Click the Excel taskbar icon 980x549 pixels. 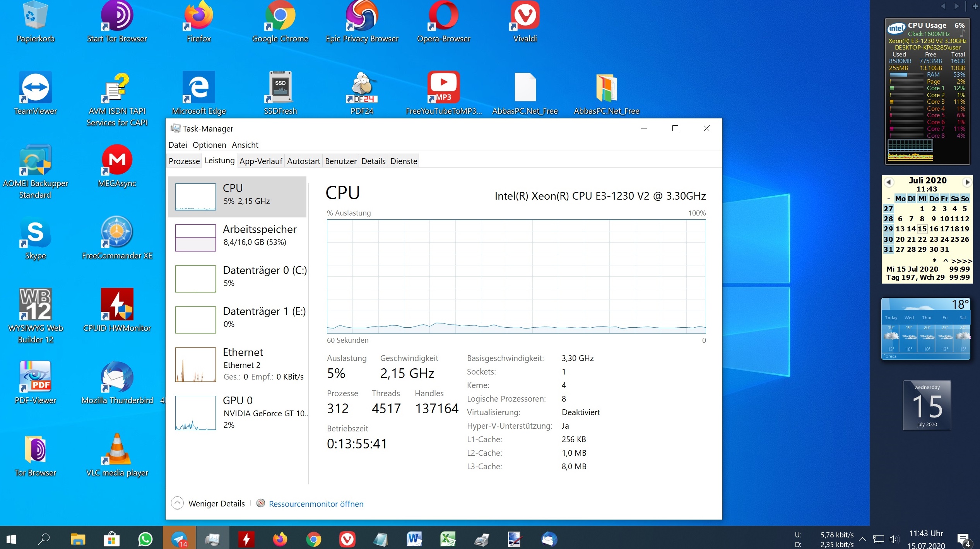[x=448, y=539]
